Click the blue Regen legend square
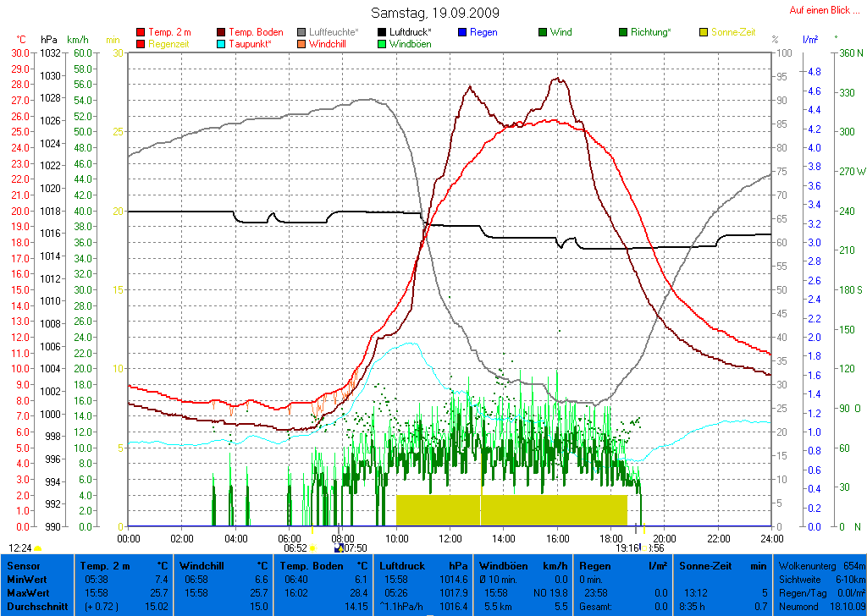Screen dimensions: 867x616 point(462,32)
